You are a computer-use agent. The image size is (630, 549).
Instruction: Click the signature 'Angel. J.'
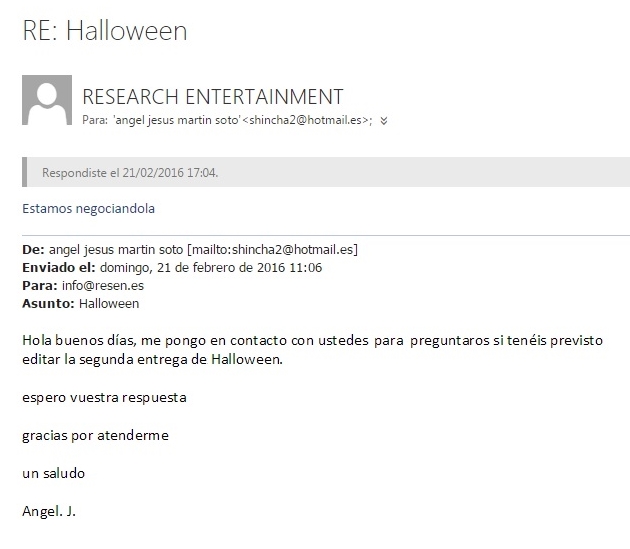[49, 511]
